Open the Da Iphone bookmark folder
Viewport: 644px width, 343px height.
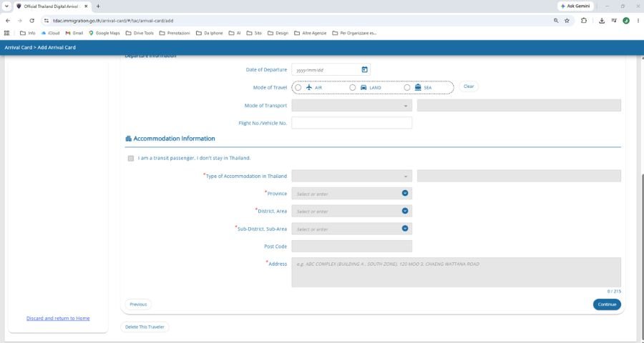coord(210,33)
